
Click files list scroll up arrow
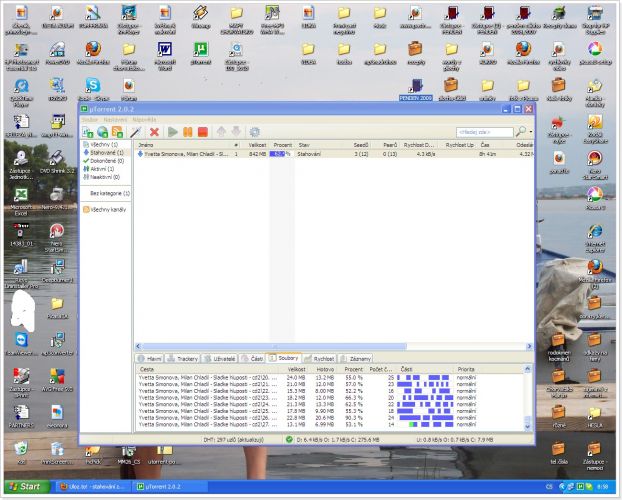528,369
